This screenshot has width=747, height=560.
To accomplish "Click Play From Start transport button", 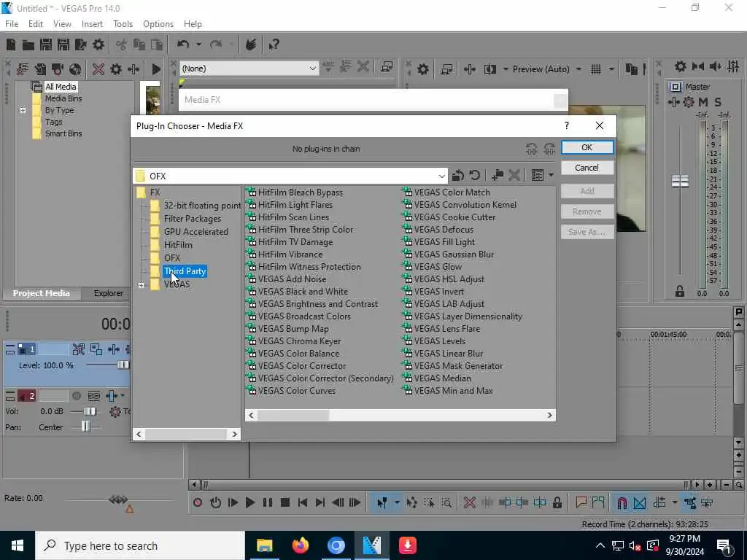I will 233,502.
